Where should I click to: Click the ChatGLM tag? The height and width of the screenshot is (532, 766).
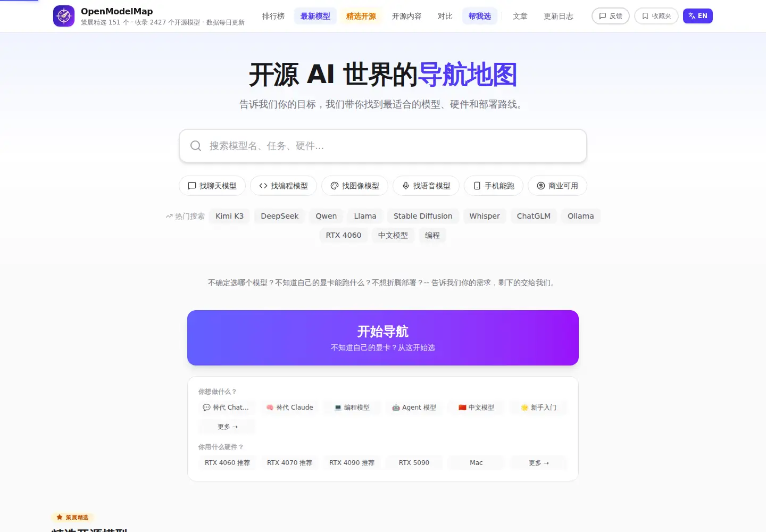(534, 216)
